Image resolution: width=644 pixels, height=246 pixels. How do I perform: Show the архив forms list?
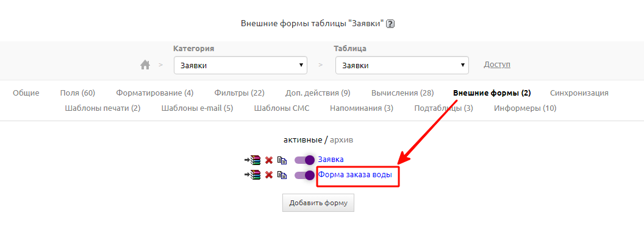pyautogui.click(x=342, y=140)
